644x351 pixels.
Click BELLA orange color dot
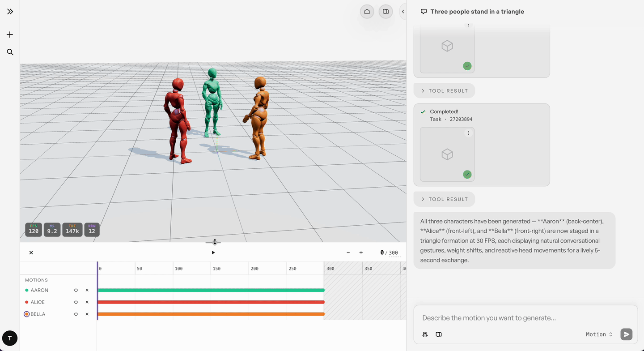[27, 314]
